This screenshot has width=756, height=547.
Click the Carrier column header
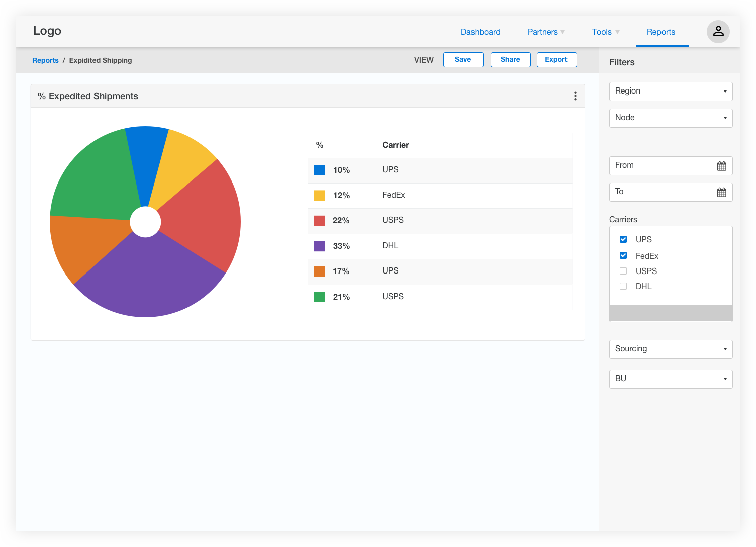click(x=396, y=145)
